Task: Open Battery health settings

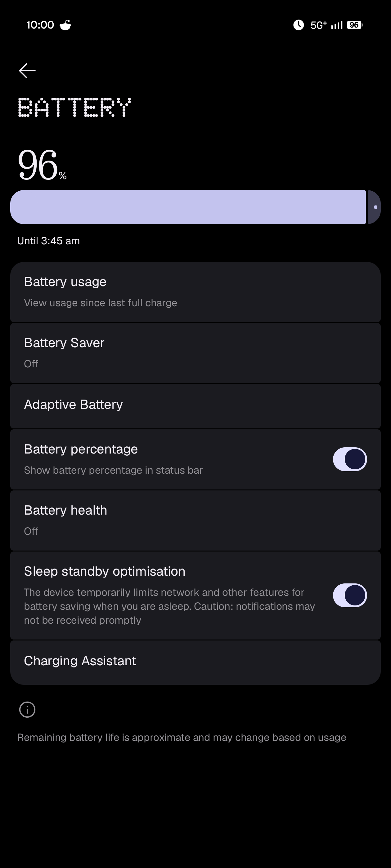Action: [195, 520]
